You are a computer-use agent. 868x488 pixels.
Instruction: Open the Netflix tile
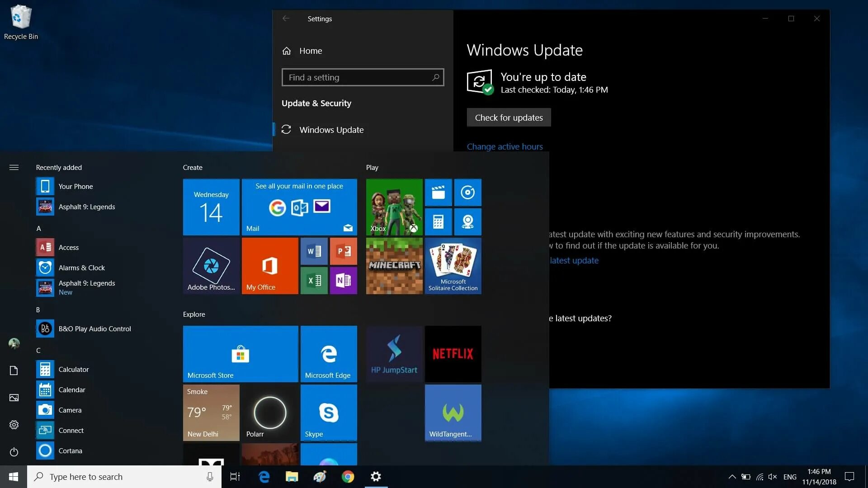(453, 354)
